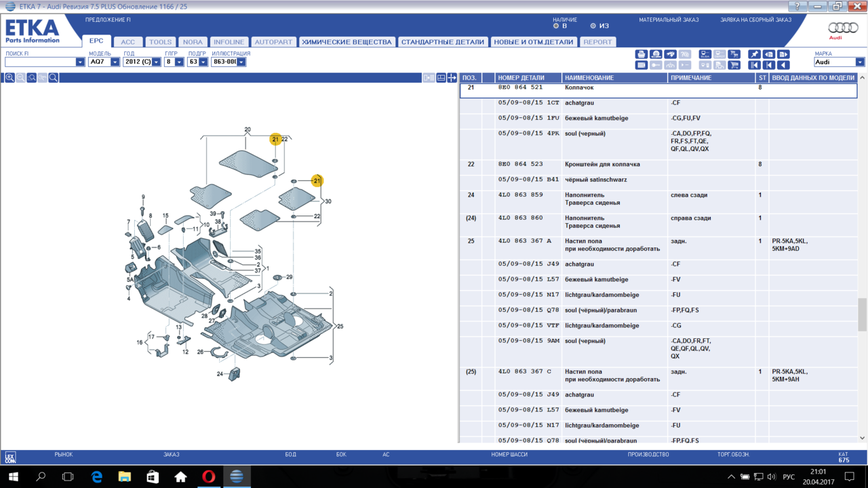Click inside the ПОИСК FI input field

coord(40,62)
